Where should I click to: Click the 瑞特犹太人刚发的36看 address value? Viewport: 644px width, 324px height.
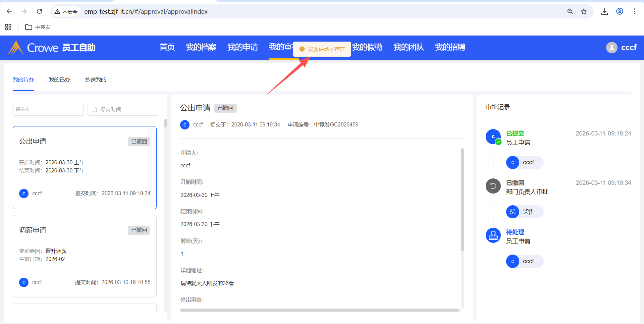pyautogui.click(x=207, y=283)
